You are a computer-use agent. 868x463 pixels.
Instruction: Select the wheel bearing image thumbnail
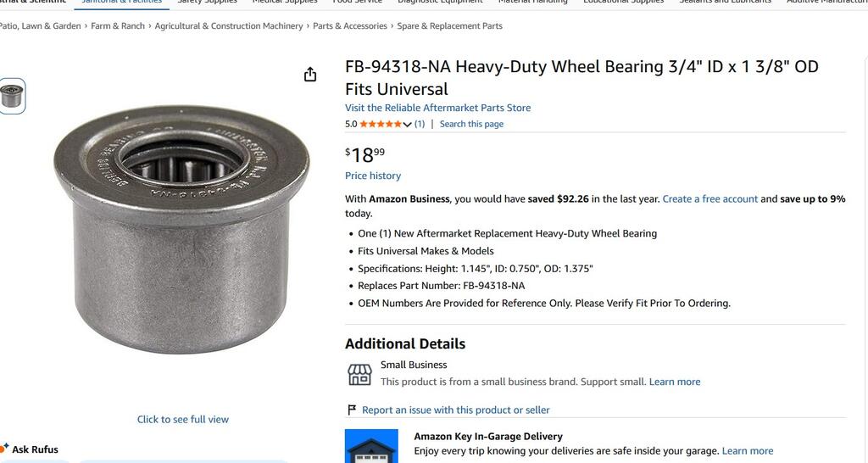click(12, 96)
